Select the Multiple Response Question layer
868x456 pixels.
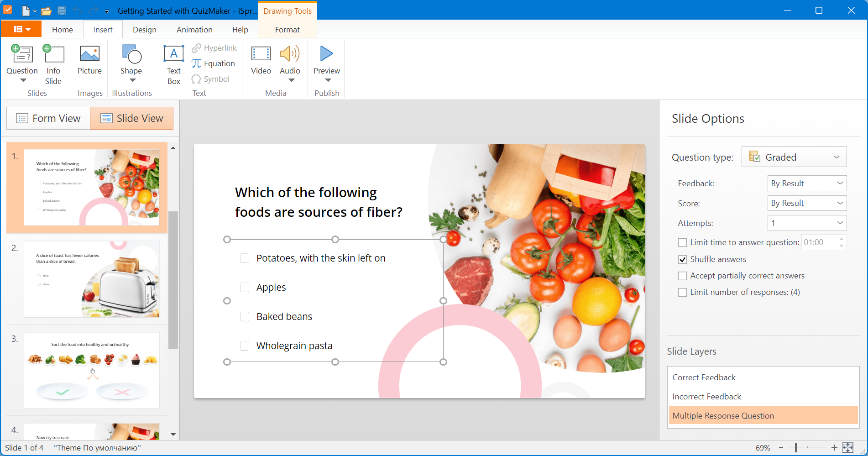(x=723, y=415)
